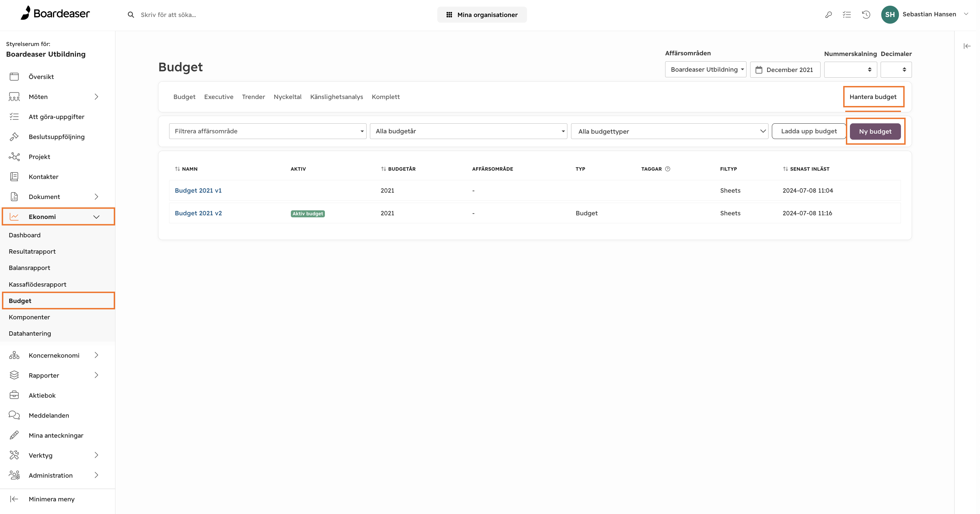Go to Resultatrapport in Ekonomi menu

point(32,252)
